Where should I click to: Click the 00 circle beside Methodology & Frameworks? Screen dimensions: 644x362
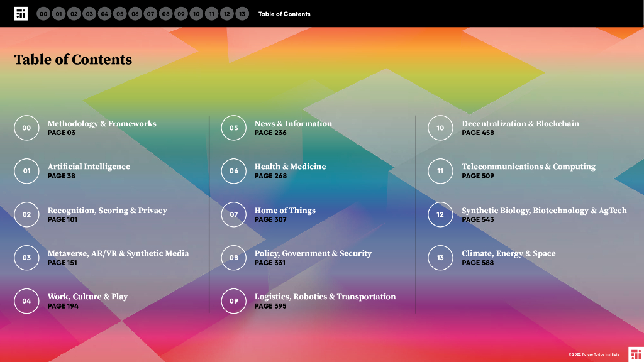[x=26, y=128]
